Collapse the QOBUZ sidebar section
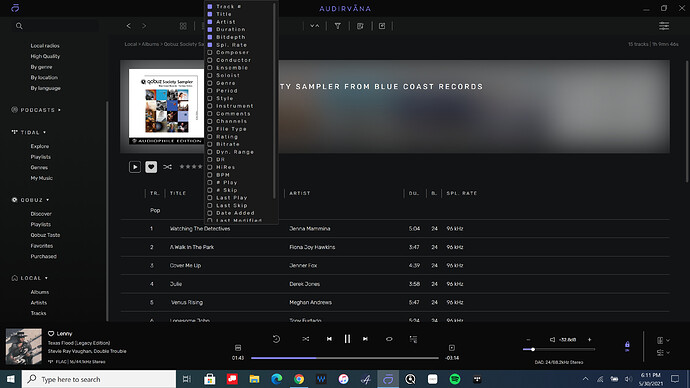This screenshot has width=690, height=388. 48,200
